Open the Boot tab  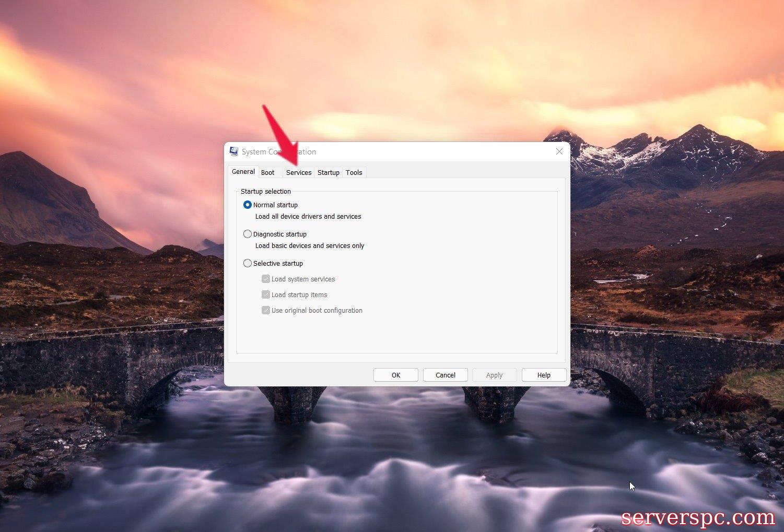(268, 173)
